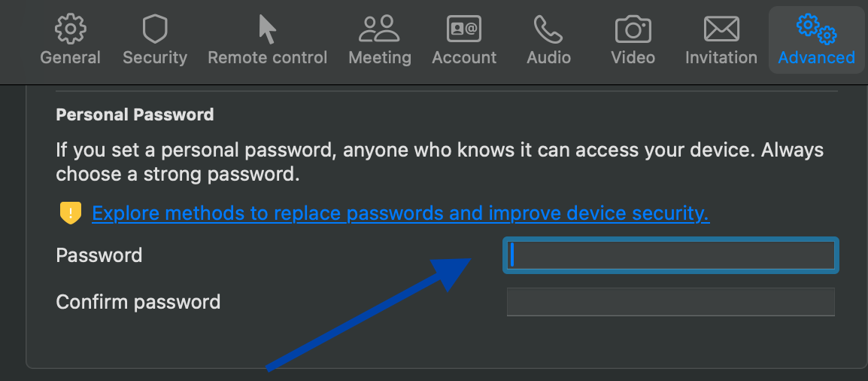Switch to the General tab label

(x=70, y=57)
